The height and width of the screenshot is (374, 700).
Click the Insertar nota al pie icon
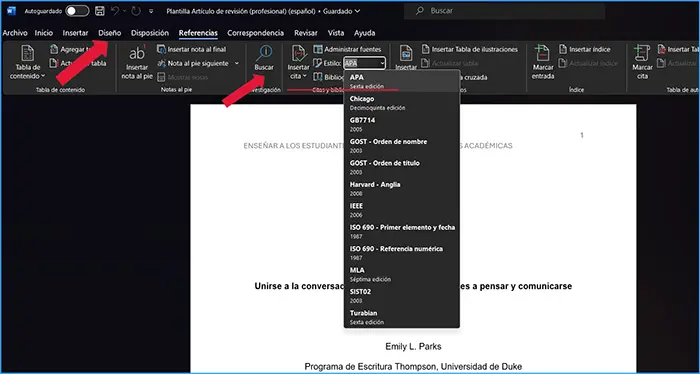click(137, 54)
